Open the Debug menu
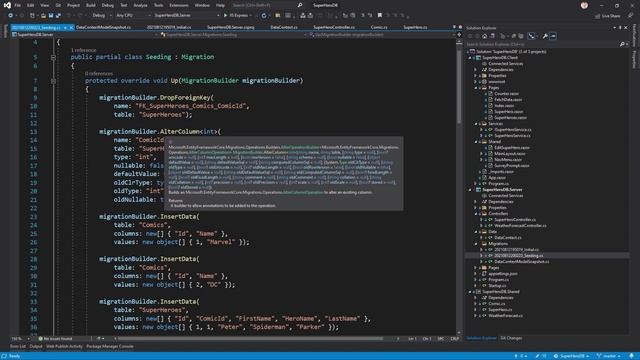 pyautogui.click(x=108, y=5)
